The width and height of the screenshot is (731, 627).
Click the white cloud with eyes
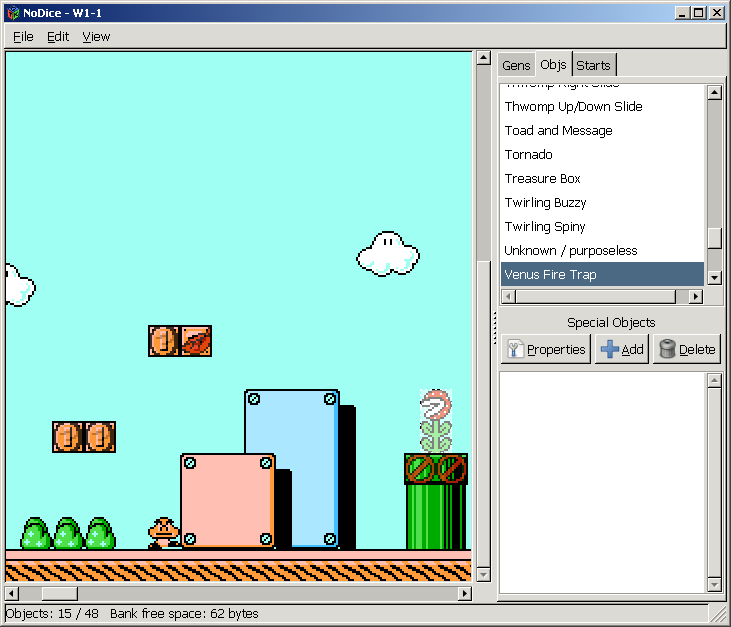click(388, 254)
